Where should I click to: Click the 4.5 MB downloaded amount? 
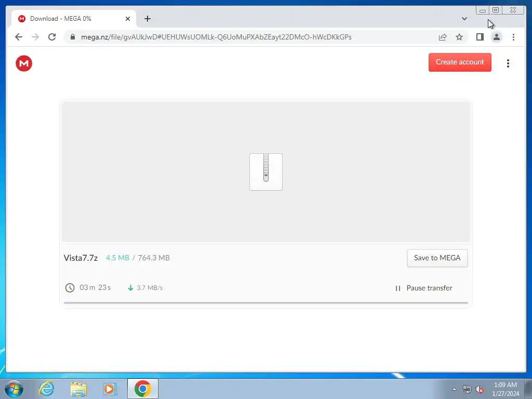tap(117, 258)
